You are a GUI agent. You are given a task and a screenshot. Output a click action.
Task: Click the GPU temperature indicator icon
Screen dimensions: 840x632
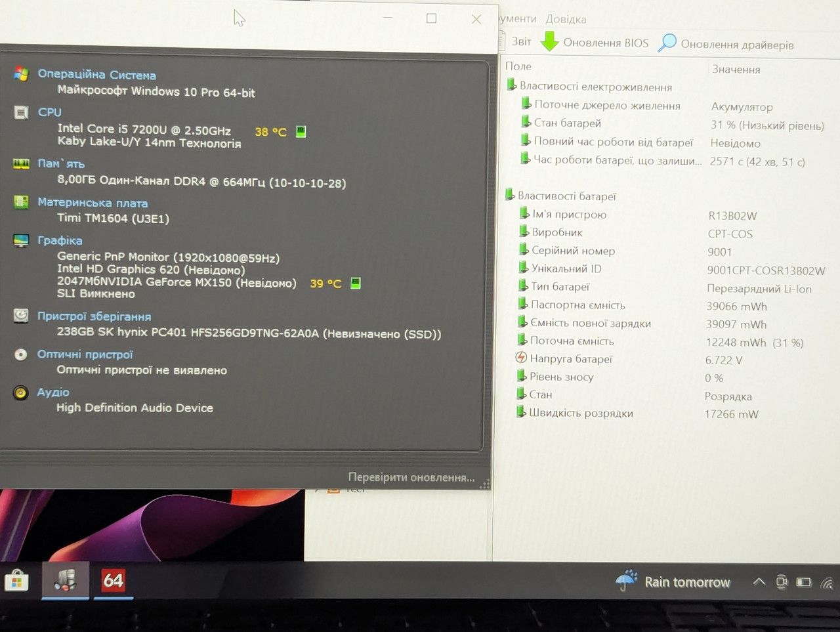355,283
